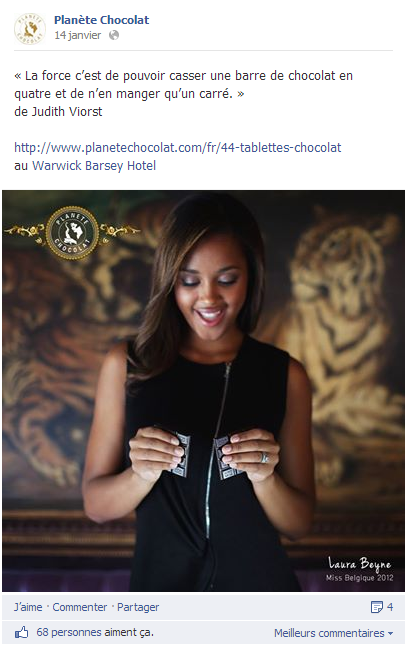Open the Planète Chocolat profile picture
The width and height of the screenshot is (407, 645).
29,28
